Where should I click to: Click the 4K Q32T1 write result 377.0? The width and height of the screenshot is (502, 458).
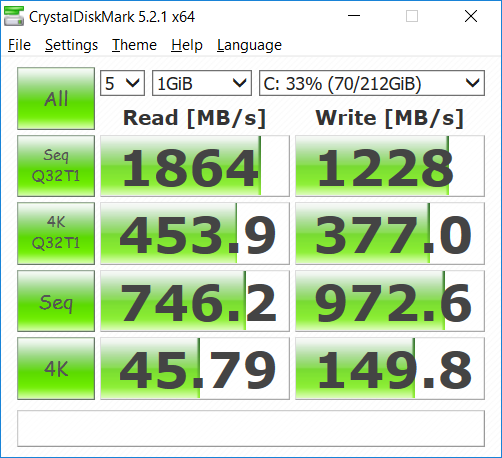pyautogui.click(x=390, y=233)
